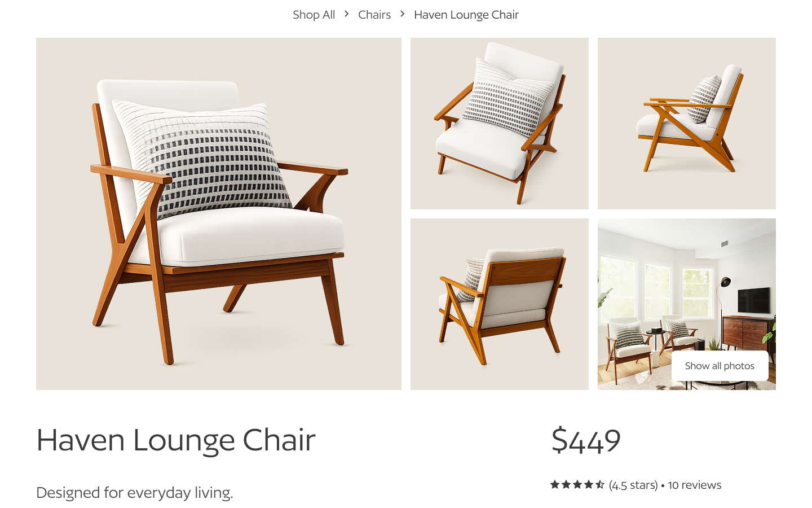Click the third rating star
Image resolution: width=812 pixels, height=508 pixels.
coord(577,484)
